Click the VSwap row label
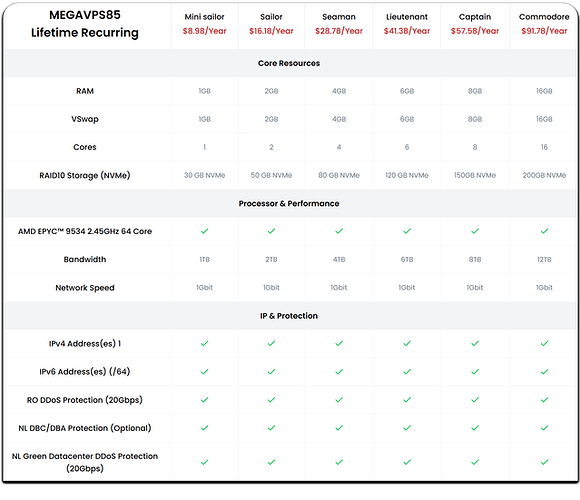 click(85, 119)
